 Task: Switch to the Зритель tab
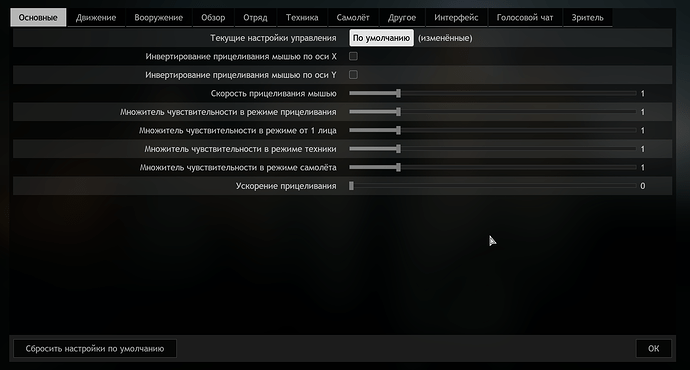pos(587,18)
